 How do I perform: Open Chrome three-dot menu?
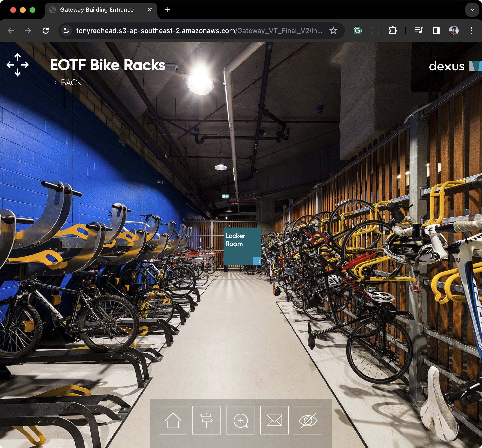tap(471, 31)
